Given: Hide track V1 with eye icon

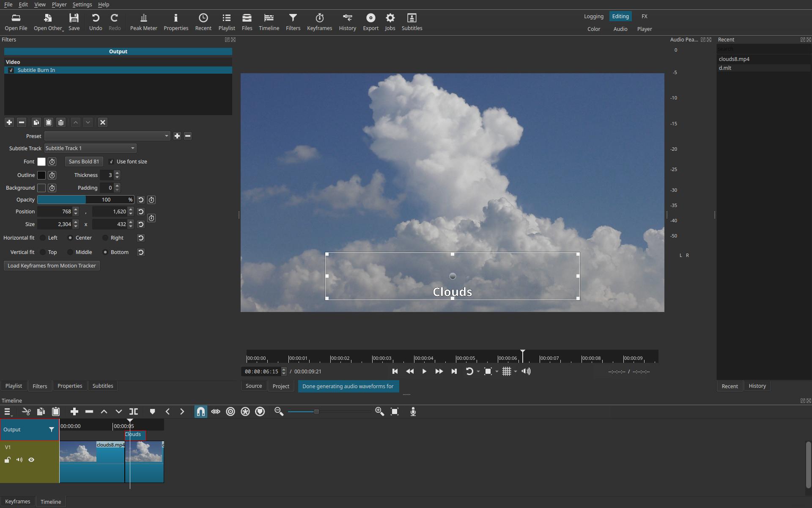Looking at the screenshot, I should pos(31,460).
